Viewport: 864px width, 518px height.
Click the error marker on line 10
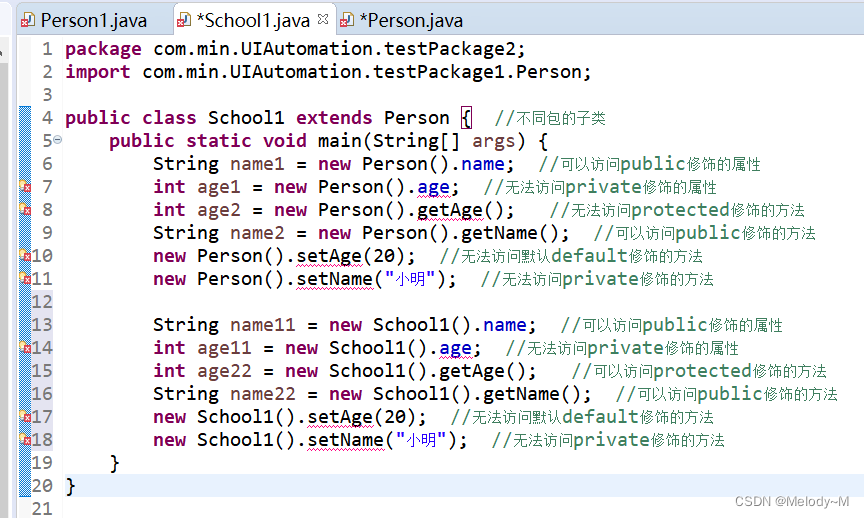(x=25, y=256)
